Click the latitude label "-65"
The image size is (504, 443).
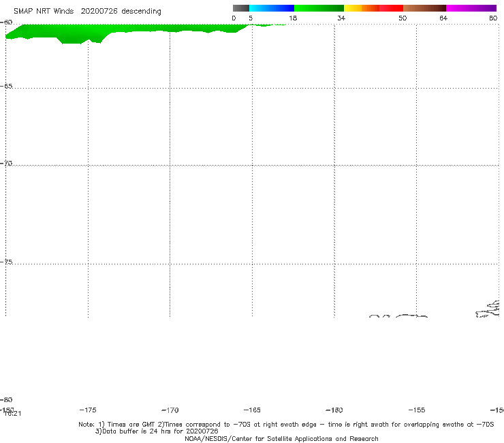[x=6, y=87]
